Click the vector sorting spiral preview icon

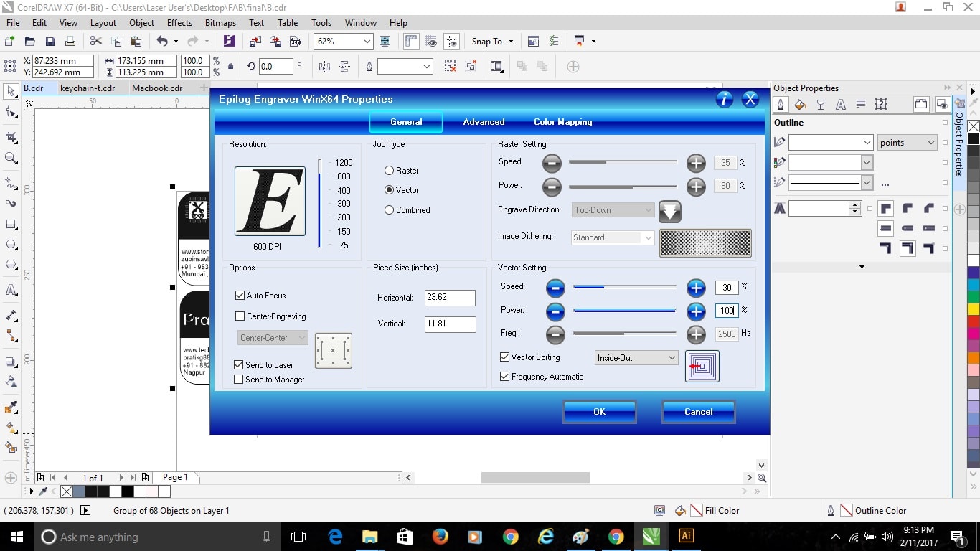click(x=702, y=366)
